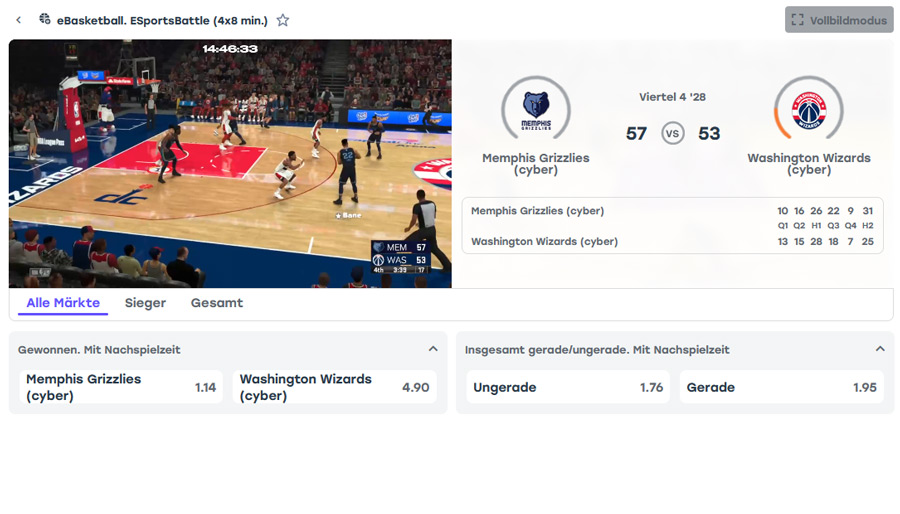Bet on Washington Wizards at 4.90

335,387
